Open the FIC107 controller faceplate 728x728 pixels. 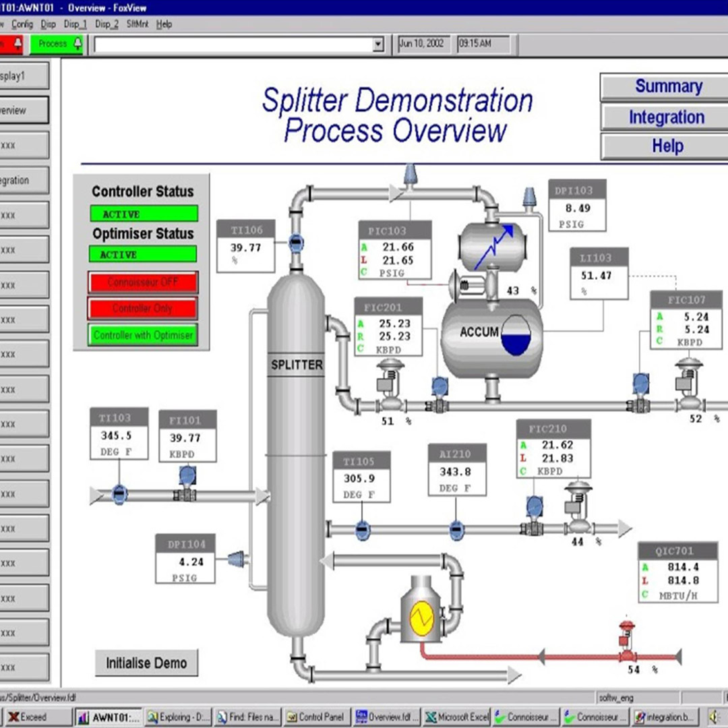(x=686, y=320)
